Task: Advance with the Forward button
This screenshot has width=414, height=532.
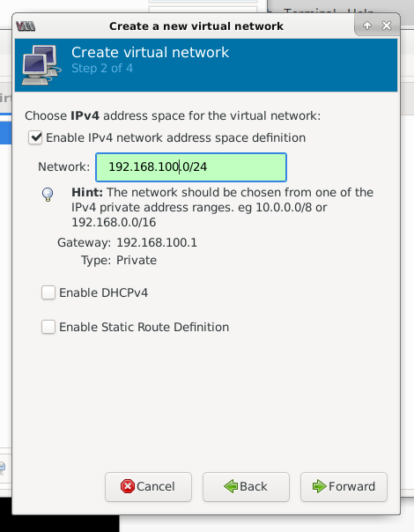Action: tap(344, 486)
